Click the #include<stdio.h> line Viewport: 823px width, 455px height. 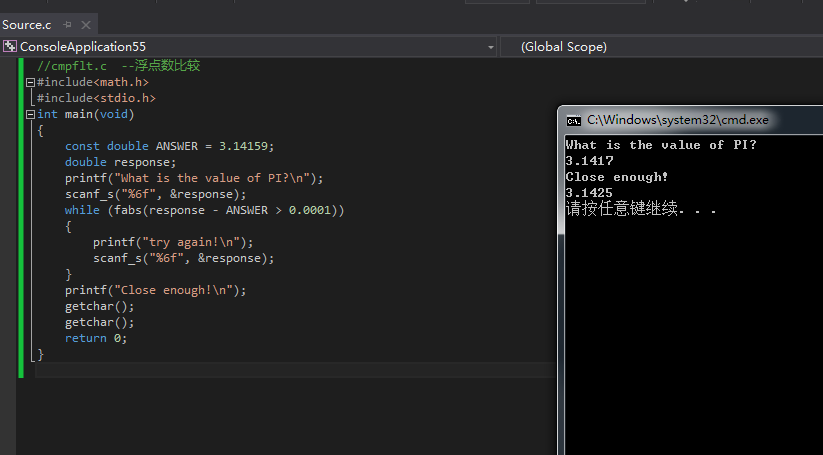[97, 98]
